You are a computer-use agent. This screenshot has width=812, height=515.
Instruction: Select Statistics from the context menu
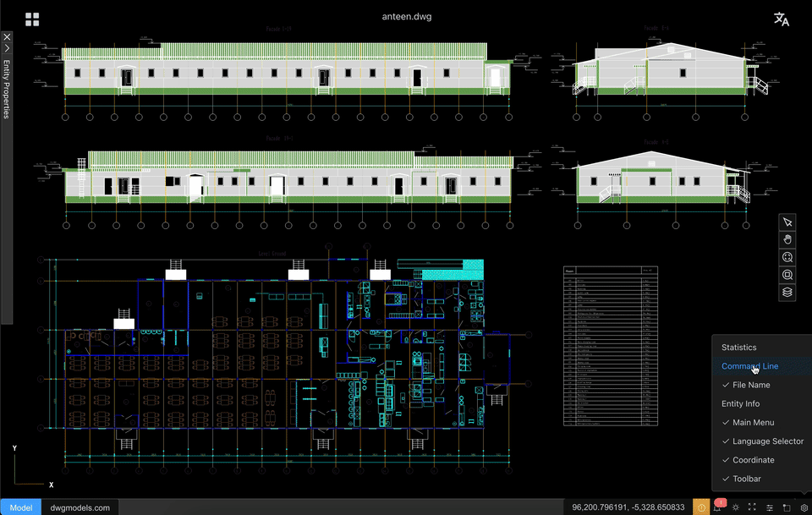(x=738, y=347)
